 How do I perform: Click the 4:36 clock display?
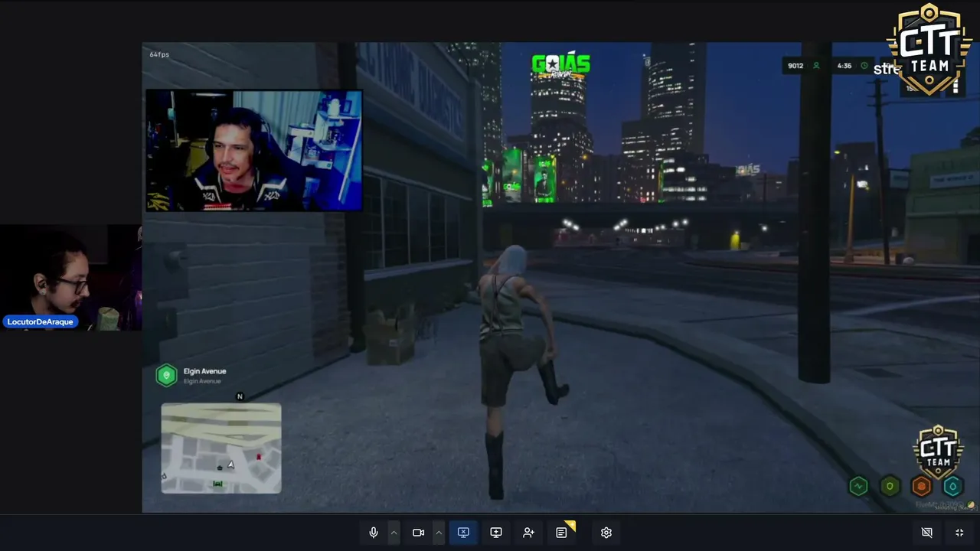(x=852, y=66)
